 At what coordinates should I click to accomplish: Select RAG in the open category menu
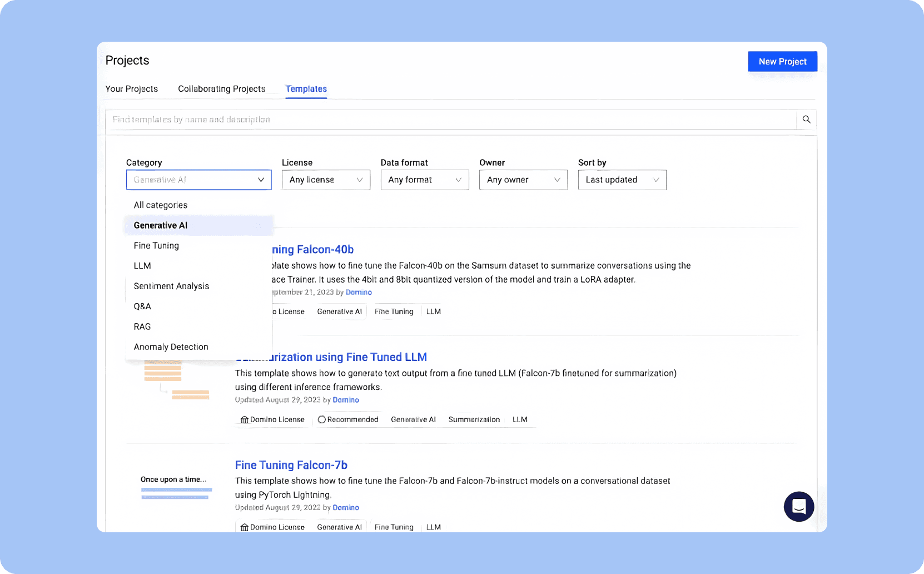click(142, 326)
